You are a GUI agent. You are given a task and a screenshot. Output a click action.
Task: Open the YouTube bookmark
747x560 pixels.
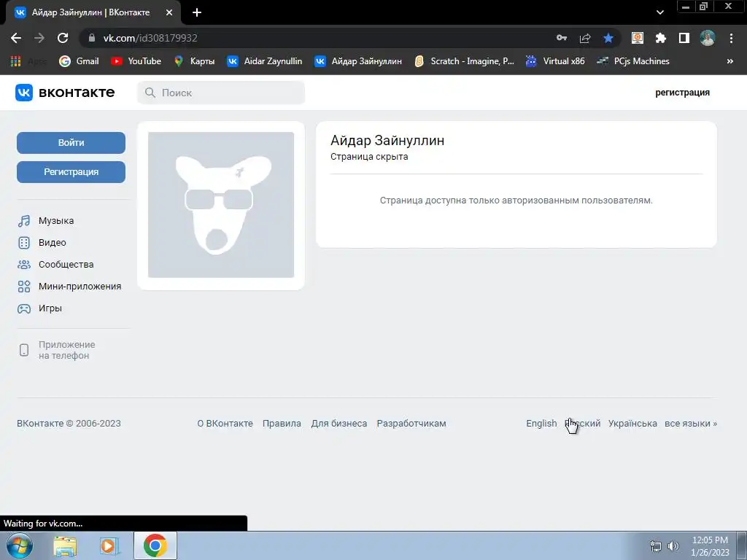[x=136, y=61]
